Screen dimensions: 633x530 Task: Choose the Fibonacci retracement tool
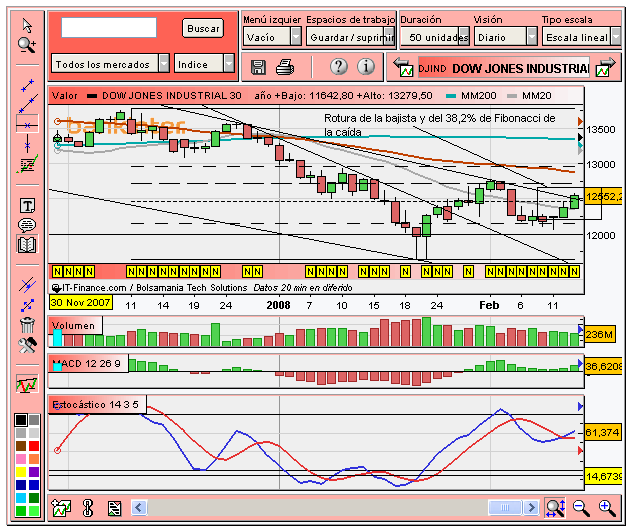click(27, 164)
